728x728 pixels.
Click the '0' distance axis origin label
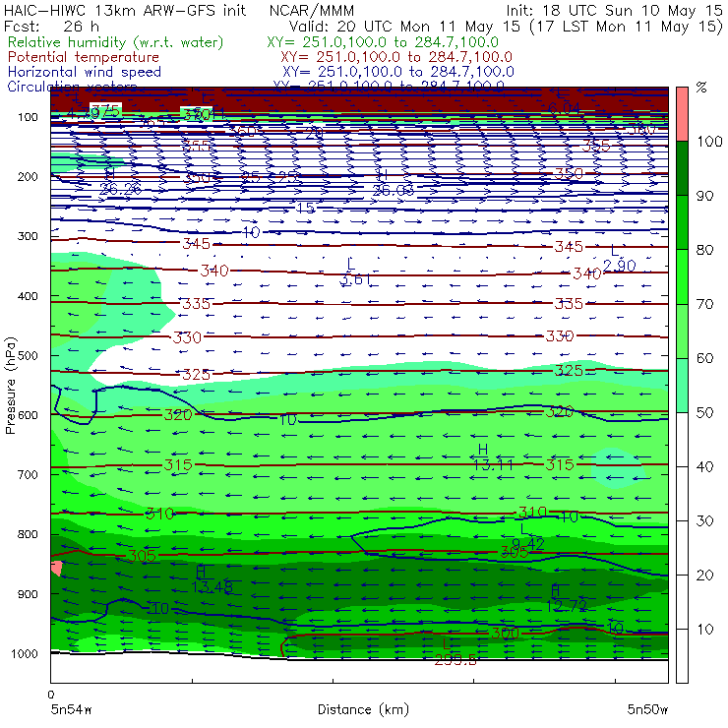[x=51, y=695]
